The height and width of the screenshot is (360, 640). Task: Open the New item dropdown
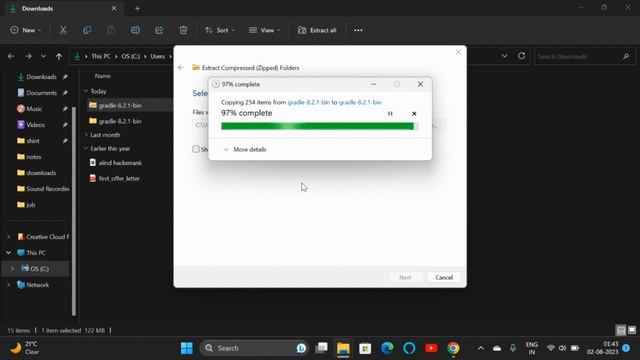26,30
